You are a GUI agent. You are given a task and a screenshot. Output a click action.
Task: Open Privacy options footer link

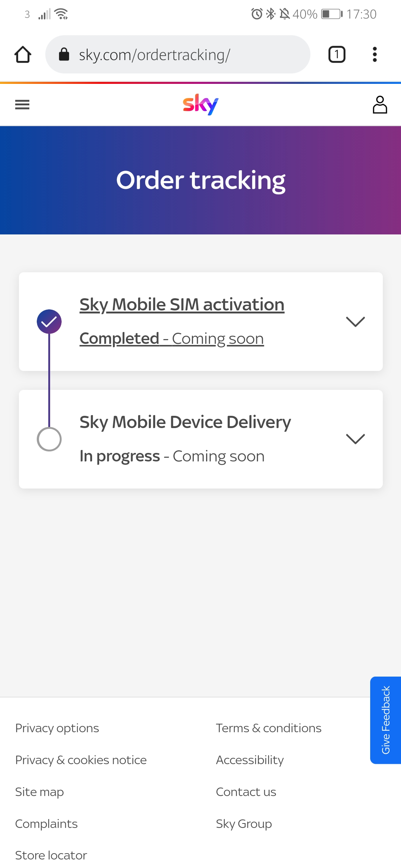tap(57, 728)
